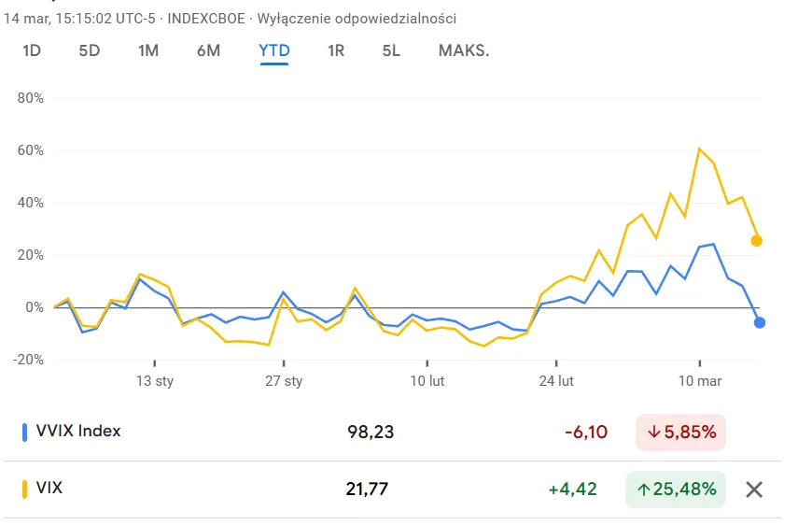
Task: Click the 13 sty date axis label
Action: (x=155, y=381)
